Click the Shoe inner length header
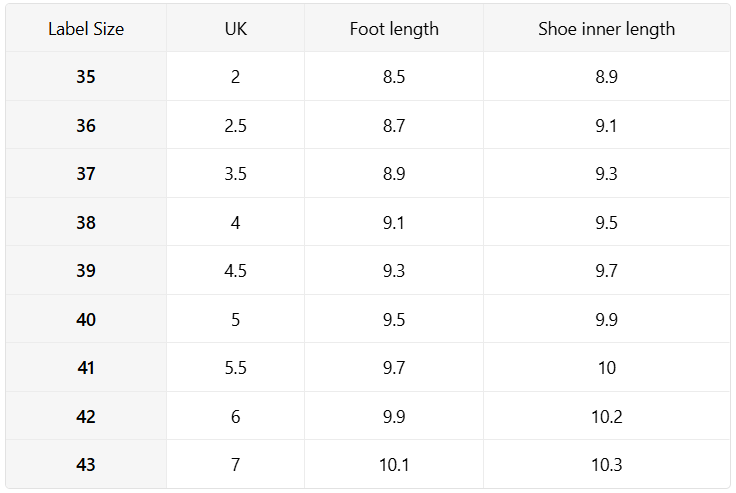 point(606,29)
